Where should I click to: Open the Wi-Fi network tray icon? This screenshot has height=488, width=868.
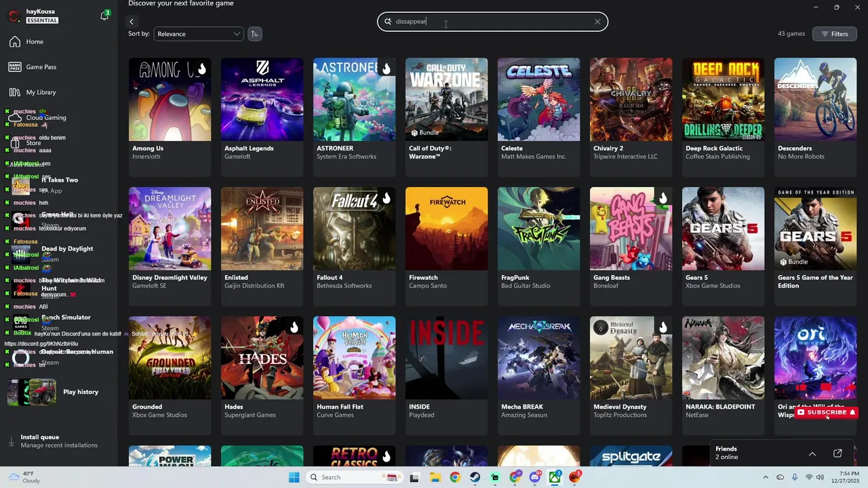click(x=808, y=477)
